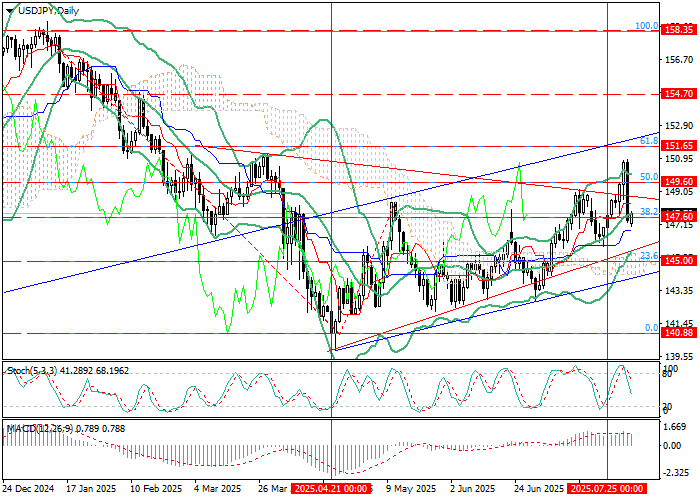Select the 151.65 price level label
700x500 pixels.
pos(679,146)
